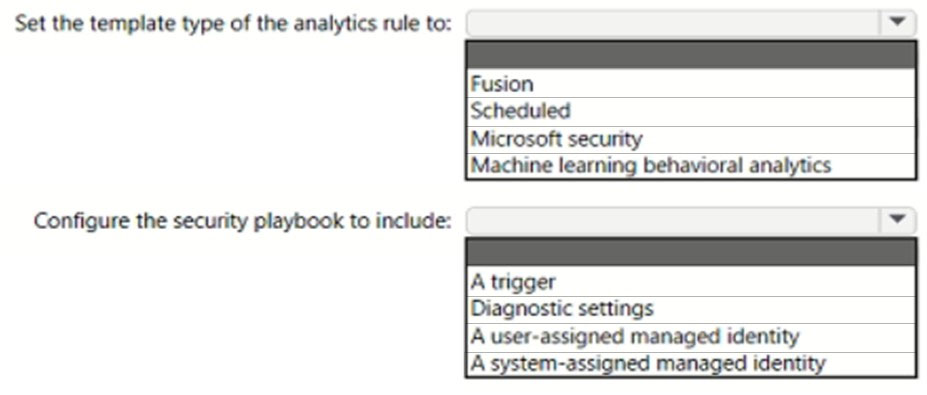Open the analytics rule template type dropdown arrow
Screen dimensions: 927x395
[x=897, y=23]
